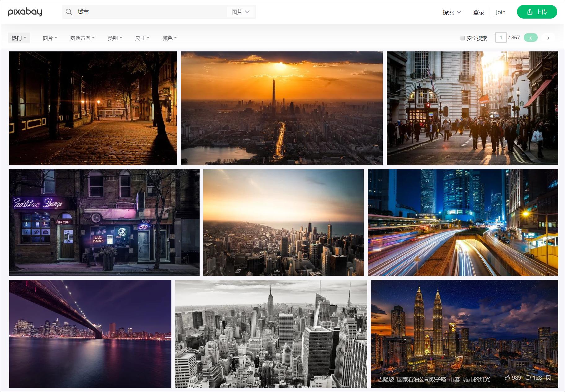Click the green 上传 upload button
The width and height of the screenshot is (565, 392).
[x=537, y=12]
